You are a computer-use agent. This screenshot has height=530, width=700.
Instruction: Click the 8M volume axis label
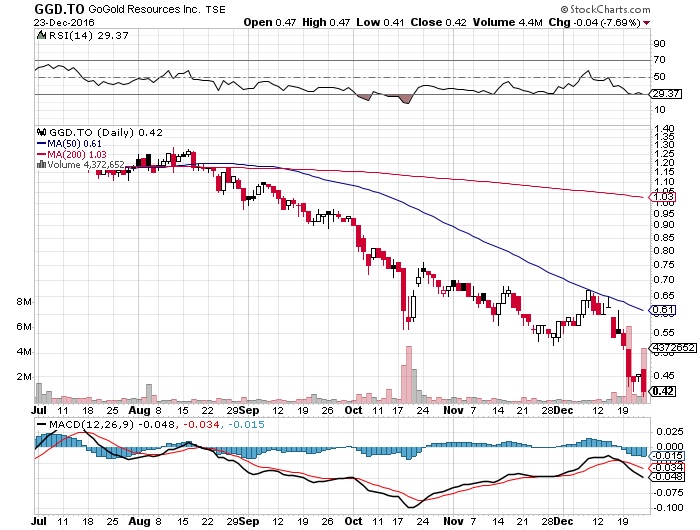[24, 302]
